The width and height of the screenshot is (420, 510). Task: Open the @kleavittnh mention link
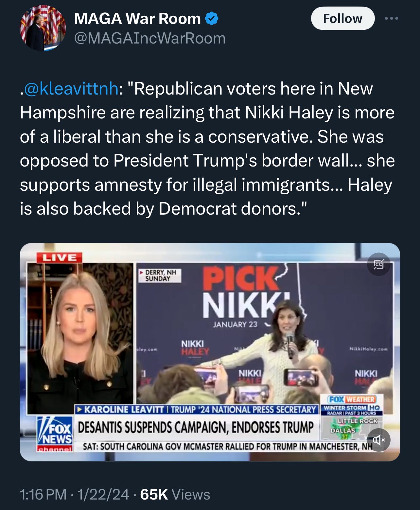[71, 89]
